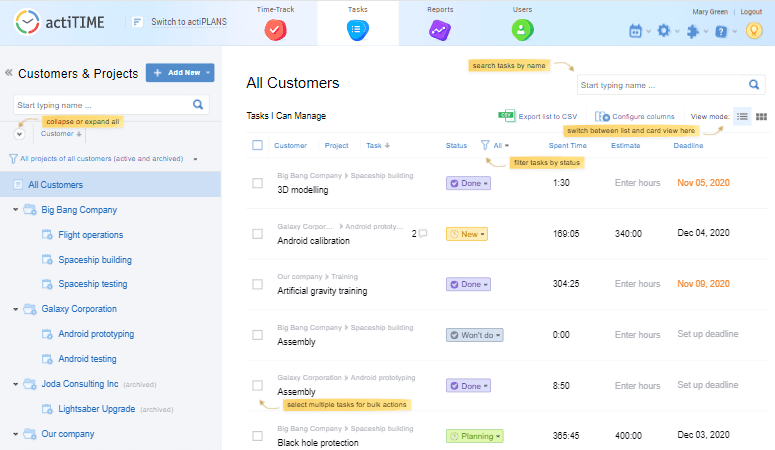Click the Export list to CSV icon
The height and width of the screenshot is (450, 775).
(x=506, y=116)
